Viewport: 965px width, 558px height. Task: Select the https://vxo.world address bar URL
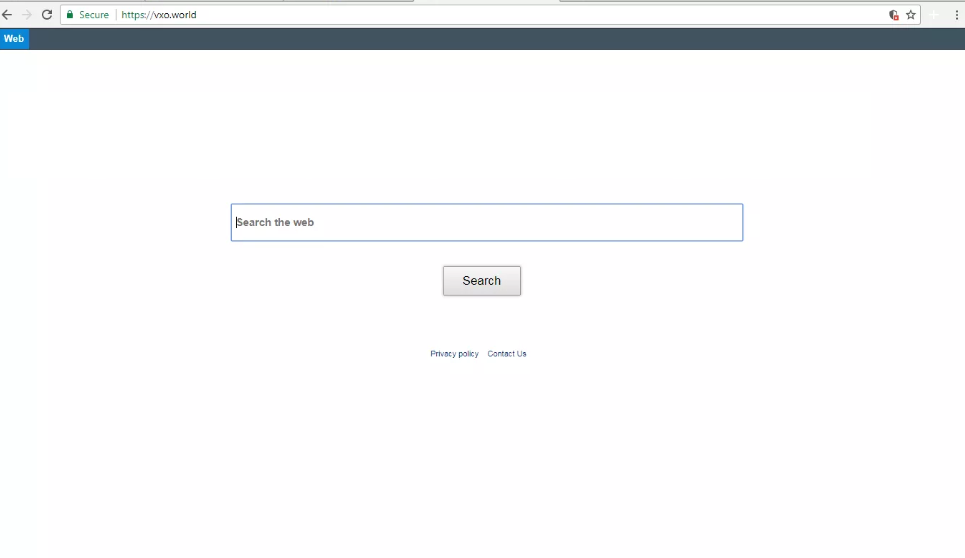coord(159,15)
